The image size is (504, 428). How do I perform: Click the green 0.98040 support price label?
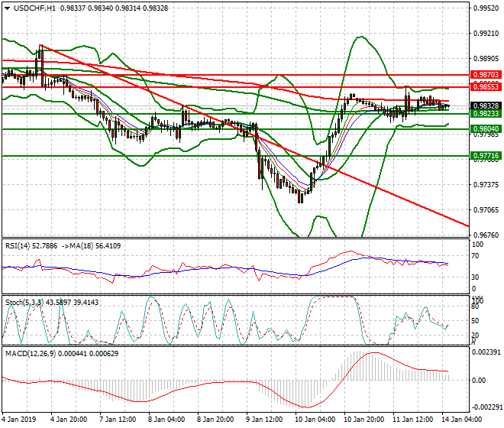486,129
